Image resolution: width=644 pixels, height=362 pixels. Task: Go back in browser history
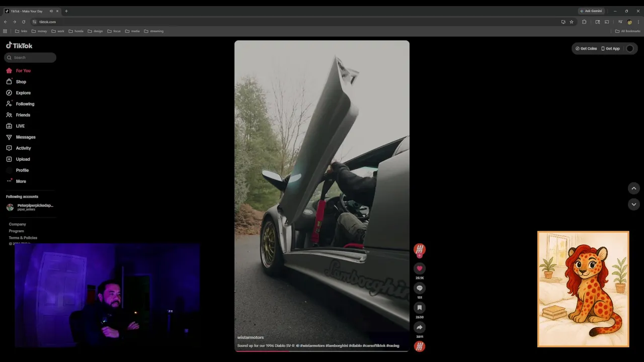pos(6,22)
